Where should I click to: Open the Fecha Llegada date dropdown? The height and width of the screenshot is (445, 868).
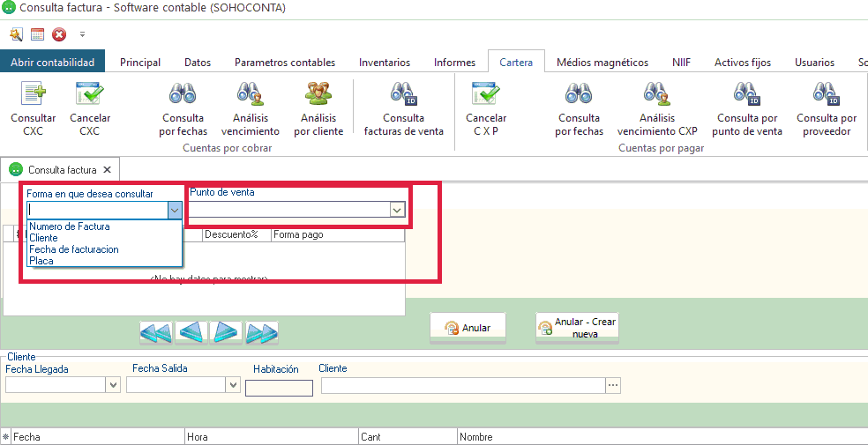coord(113,385)
